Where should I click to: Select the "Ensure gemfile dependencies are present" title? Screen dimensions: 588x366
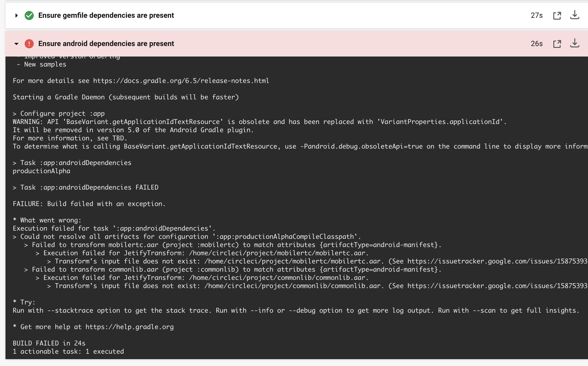click(x=106, y=16)
